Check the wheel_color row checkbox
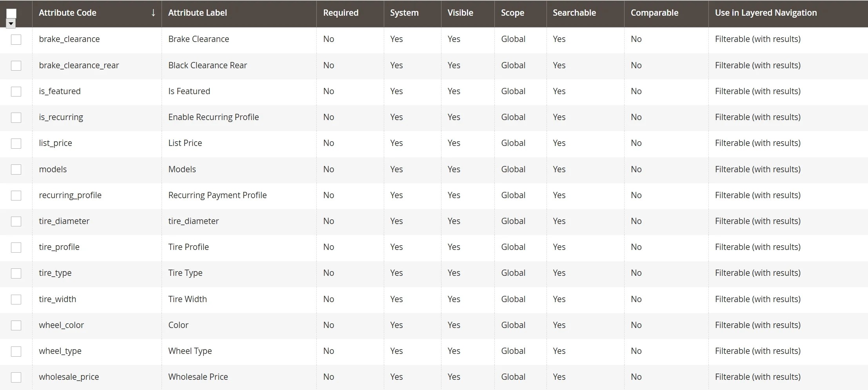Viewport: 868px width, 390px height. 16,325
